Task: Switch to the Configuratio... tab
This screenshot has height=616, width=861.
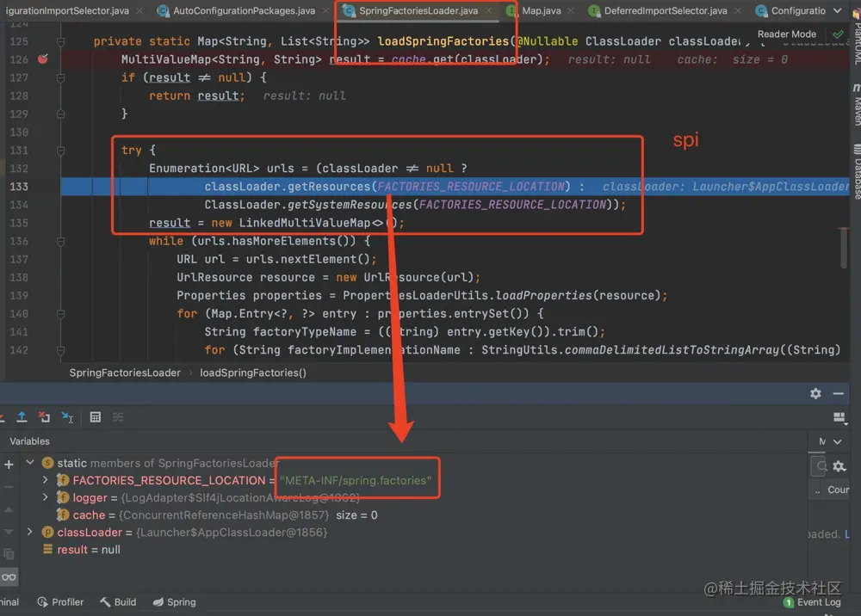Action: pyautogui.click(x=790, y=10)
